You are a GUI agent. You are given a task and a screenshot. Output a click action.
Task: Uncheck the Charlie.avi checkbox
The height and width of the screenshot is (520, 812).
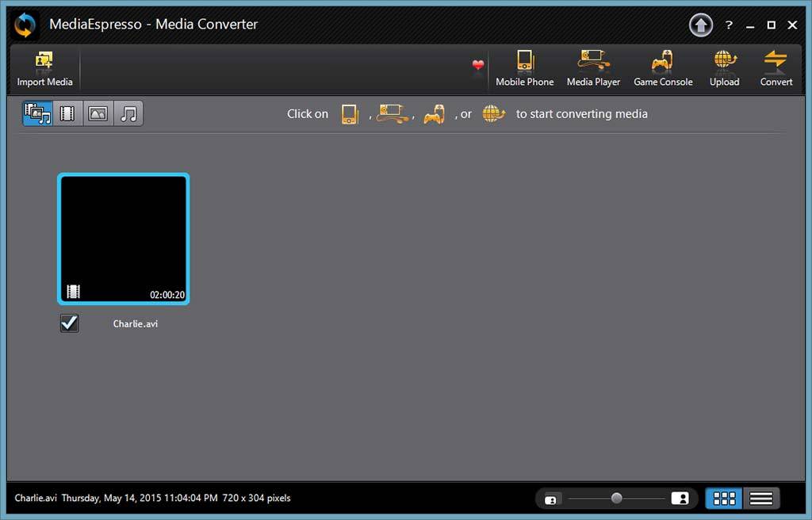click(70, 323)
